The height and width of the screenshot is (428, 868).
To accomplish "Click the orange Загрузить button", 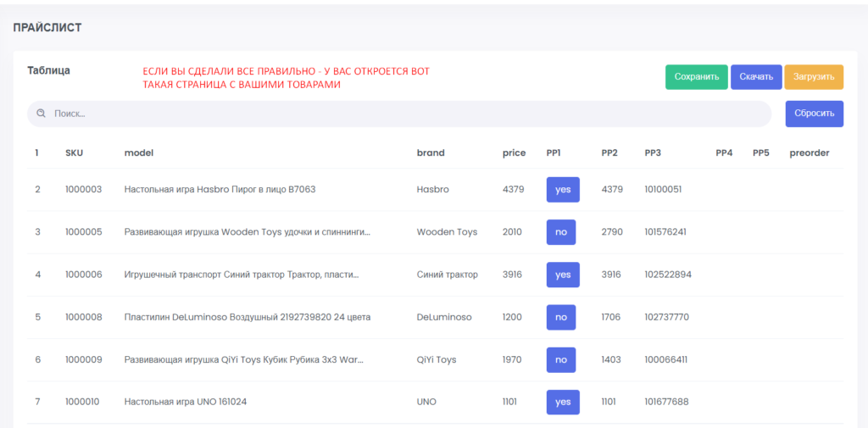I will coord(814,77).
